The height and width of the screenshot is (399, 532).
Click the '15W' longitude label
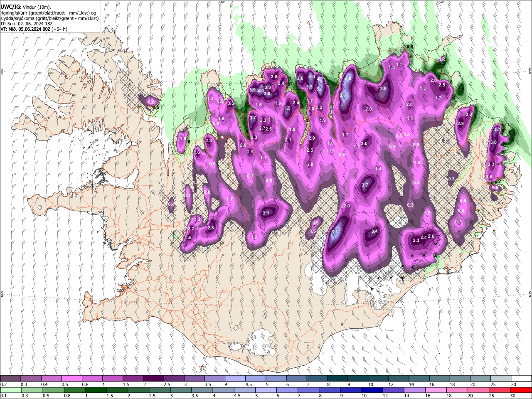(x=440, y=2)
